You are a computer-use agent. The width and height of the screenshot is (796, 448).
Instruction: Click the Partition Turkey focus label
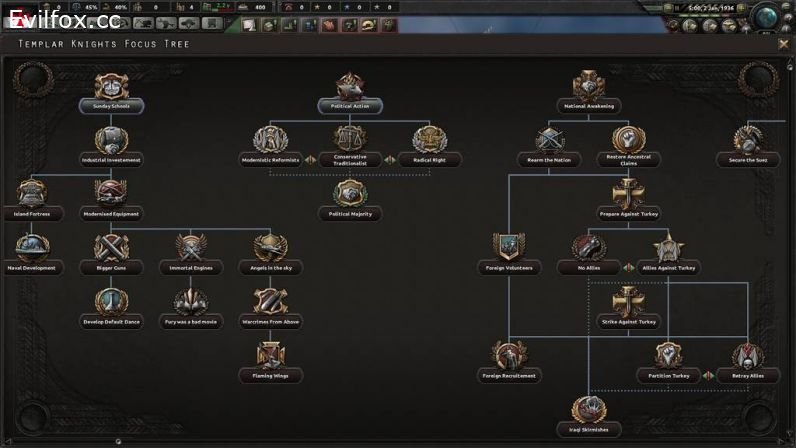point(668,376)
